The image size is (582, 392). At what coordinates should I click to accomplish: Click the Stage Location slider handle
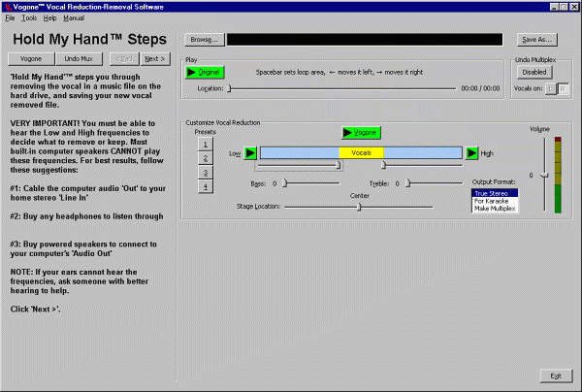click(359, 207)
